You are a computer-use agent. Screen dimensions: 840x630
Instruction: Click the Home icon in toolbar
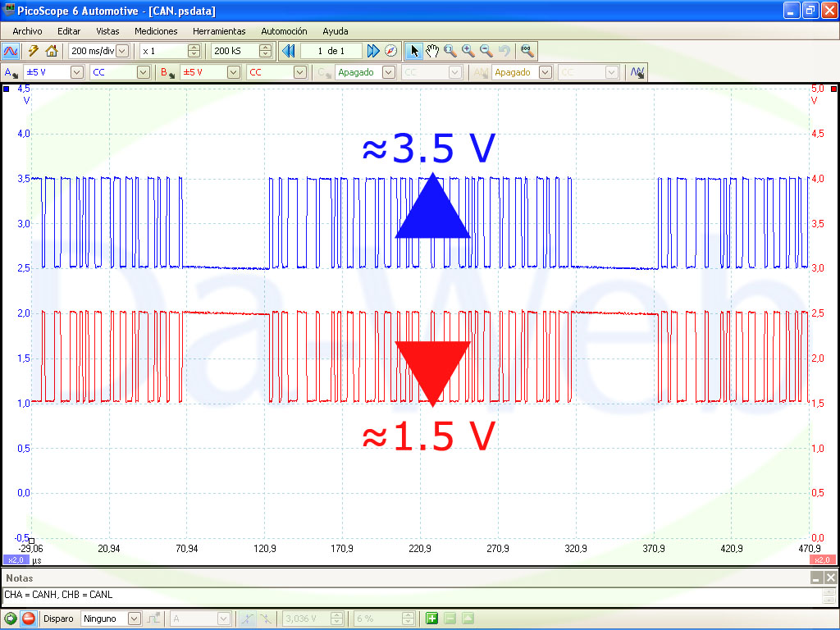(52, 51)
